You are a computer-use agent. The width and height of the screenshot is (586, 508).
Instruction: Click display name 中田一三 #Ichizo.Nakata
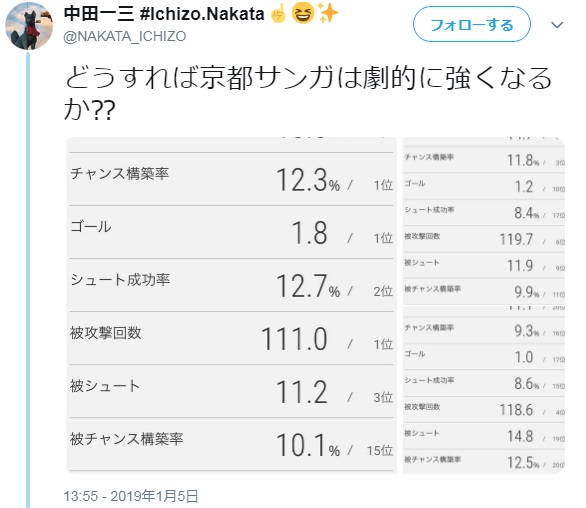[x=164, y=14]
